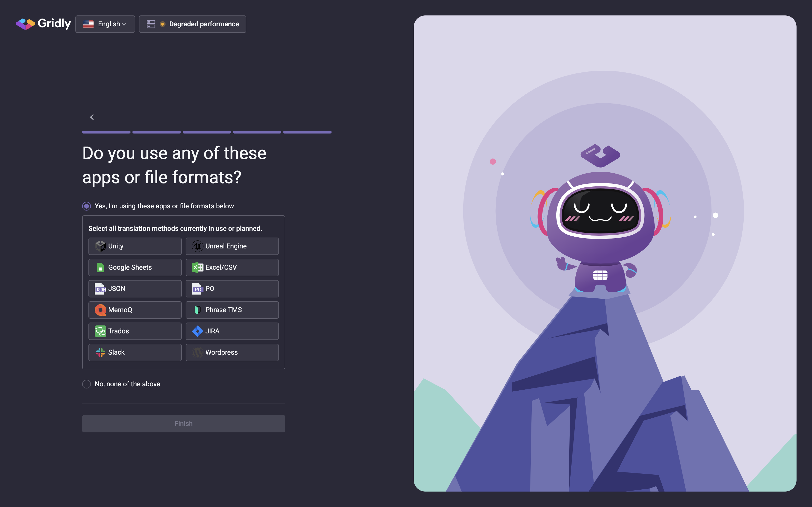Open the English language dropdown
The image size is (812, 507).
105,24
